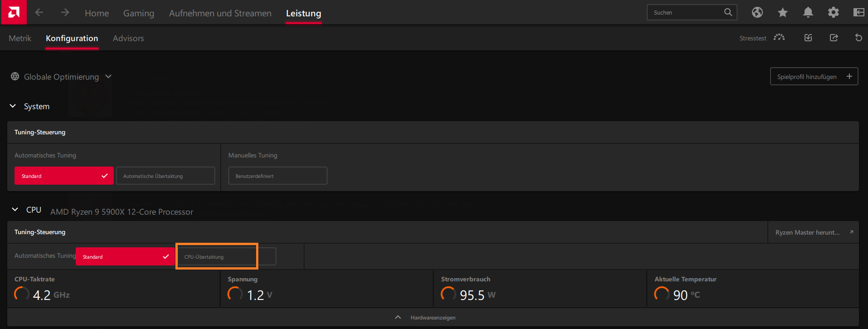Click Manuelles Tuning label
Image resolution: width=868 pixels, height=329 pixels.
click(x=253, y=155)
